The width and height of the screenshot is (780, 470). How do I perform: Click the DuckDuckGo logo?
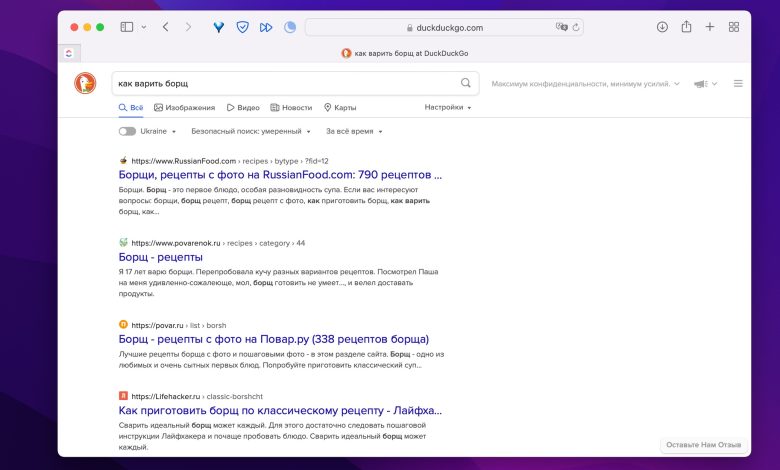coord(86,84)
